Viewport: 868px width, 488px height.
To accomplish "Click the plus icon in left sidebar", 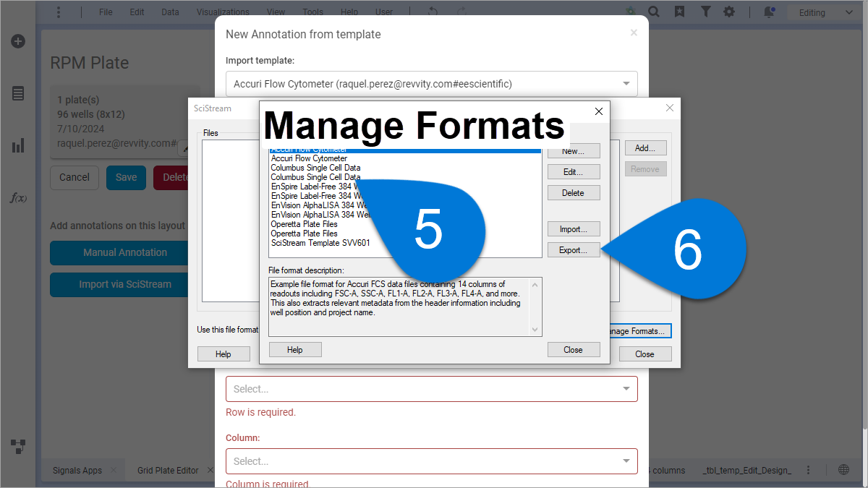I will coord(18,41).
